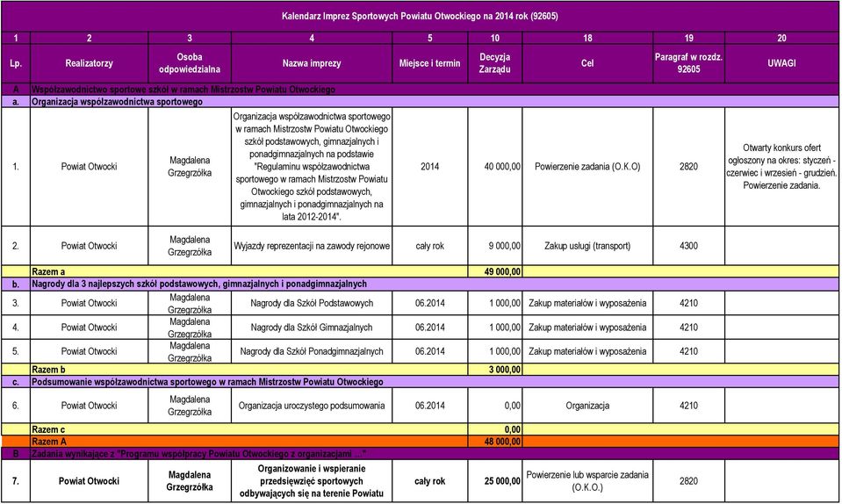The height and width of the screenshot is (504, 842).
Task: Click the '3 000,00' total cell
Action: click(494, 370)
